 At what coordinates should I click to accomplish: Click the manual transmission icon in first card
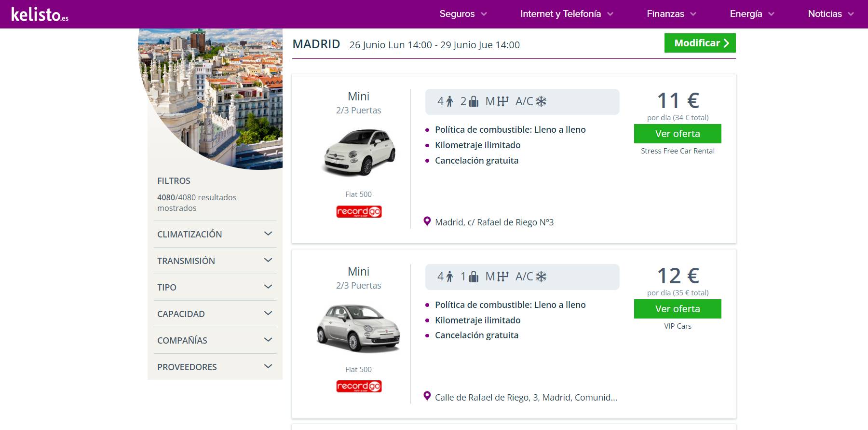coord(503,101)
